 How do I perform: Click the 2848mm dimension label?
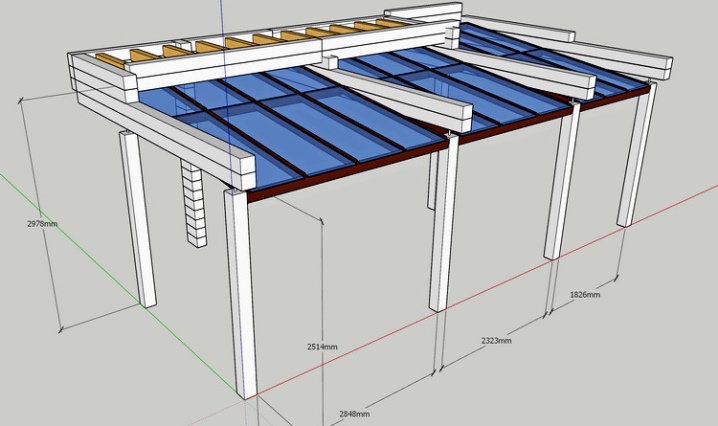point(354,414)
